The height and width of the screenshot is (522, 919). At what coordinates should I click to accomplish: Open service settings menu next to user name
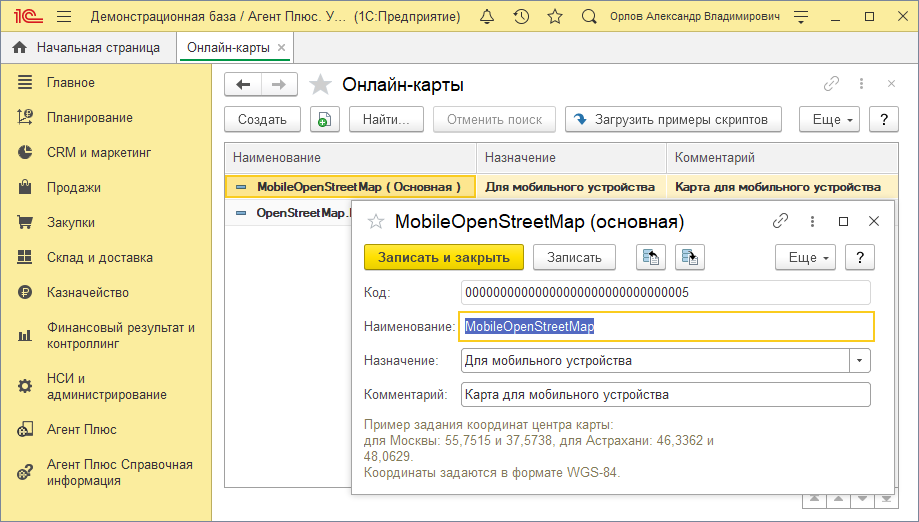point(801,16)
